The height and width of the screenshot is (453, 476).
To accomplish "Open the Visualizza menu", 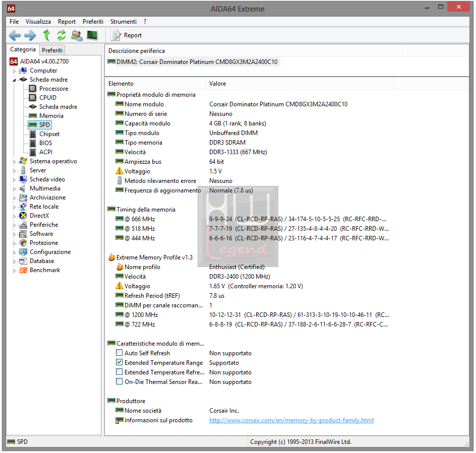I will (38, 22).
